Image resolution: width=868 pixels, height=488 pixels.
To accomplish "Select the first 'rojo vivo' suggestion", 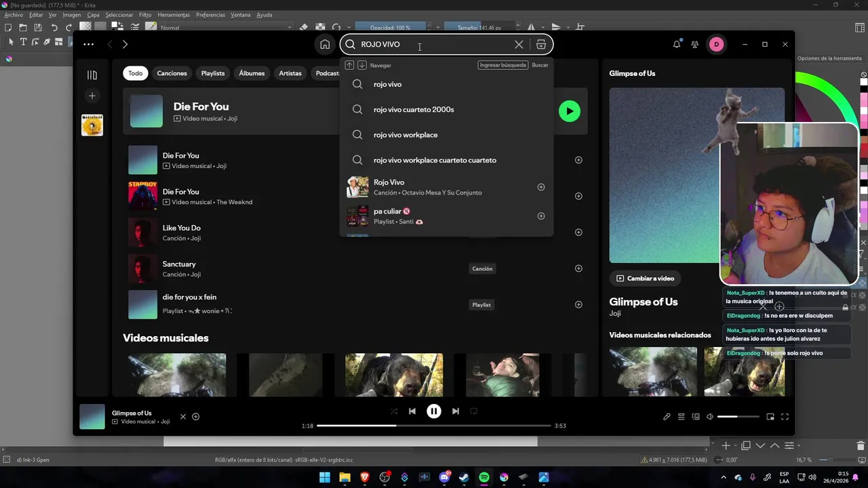I will coord(446,85).
